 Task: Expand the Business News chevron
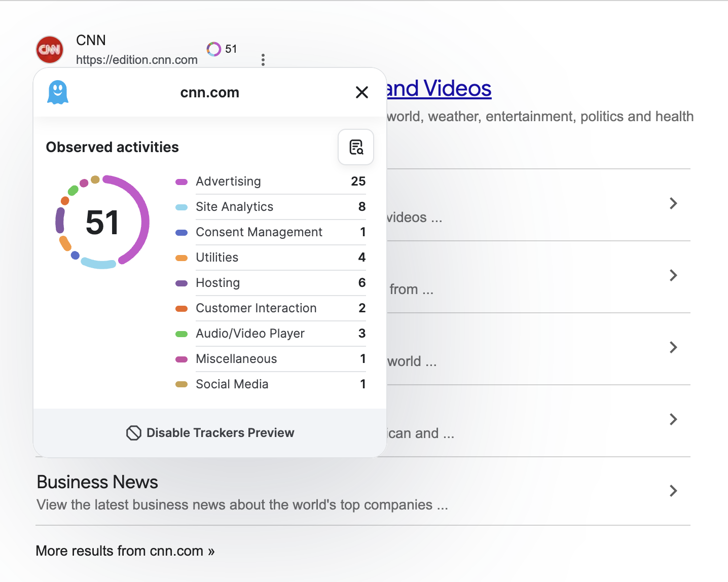tap(673, 491)
